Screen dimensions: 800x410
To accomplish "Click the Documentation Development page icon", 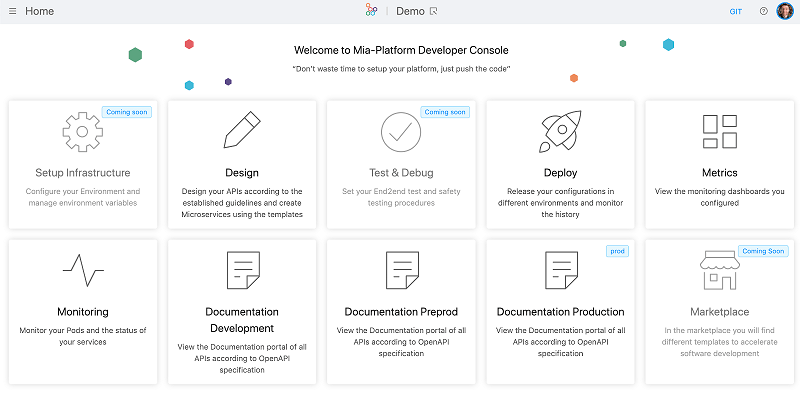I will point(243,270).
